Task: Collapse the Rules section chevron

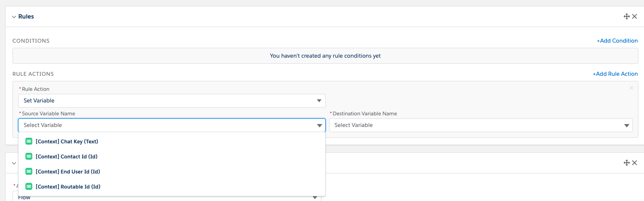Action: point(14,17)
